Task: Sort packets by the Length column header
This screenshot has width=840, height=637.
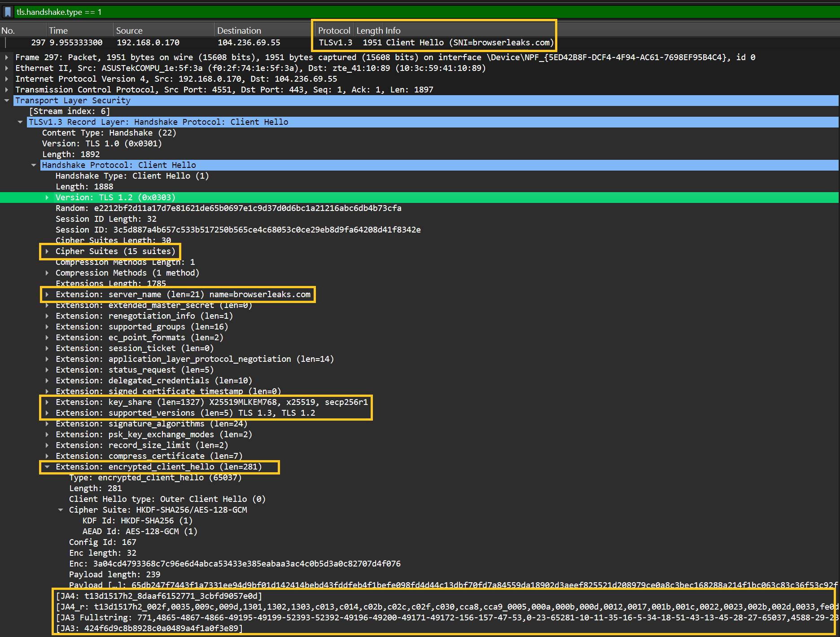Action: tap(369, 31)
